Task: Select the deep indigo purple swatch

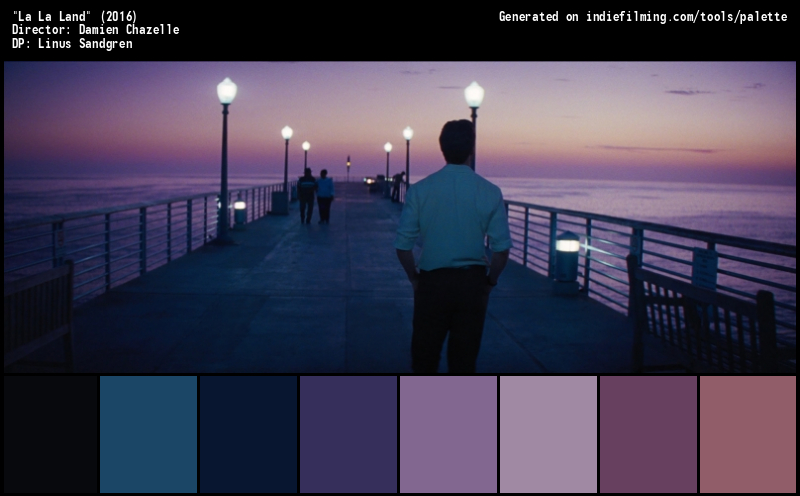Action: tap(348, 434)
